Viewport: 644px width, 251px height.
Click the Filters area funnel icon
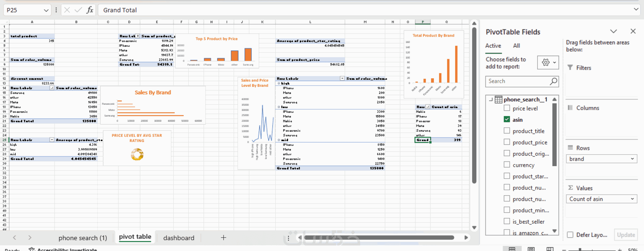[570, 68]
